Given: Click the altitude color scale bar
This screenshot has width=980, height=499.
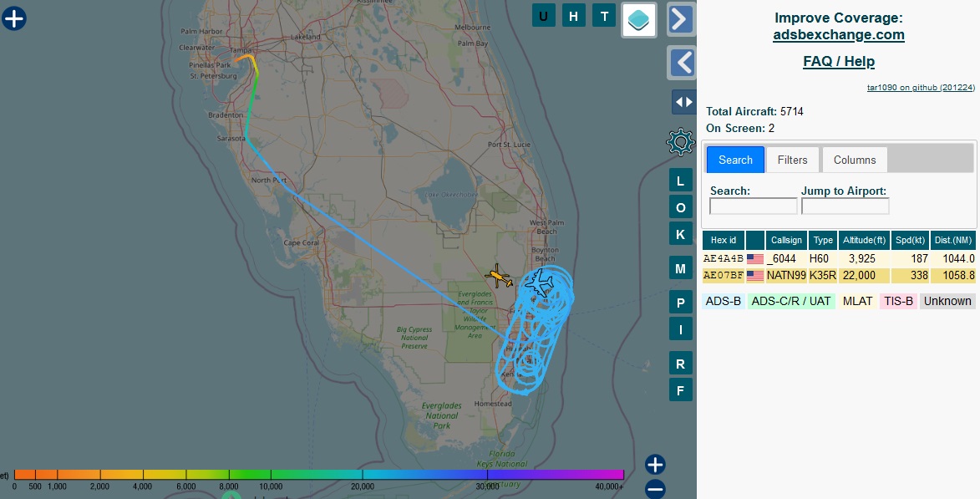Looking at the screenshot, I should tap(317, 474).
